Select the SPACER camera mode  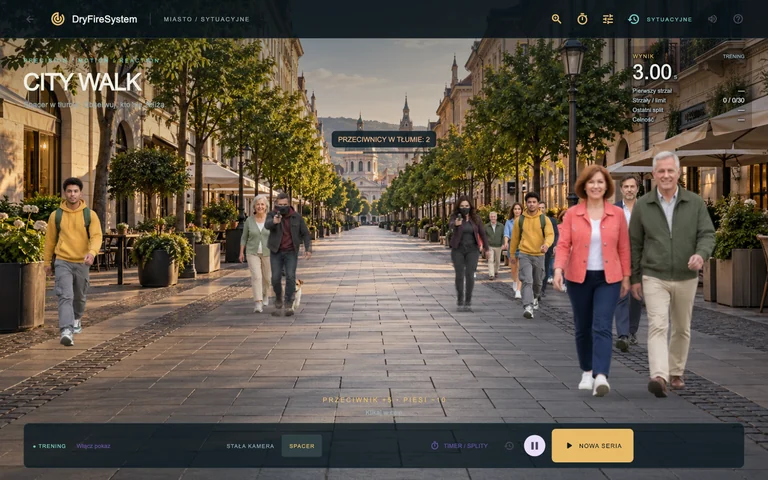click(x=302, y=446)
